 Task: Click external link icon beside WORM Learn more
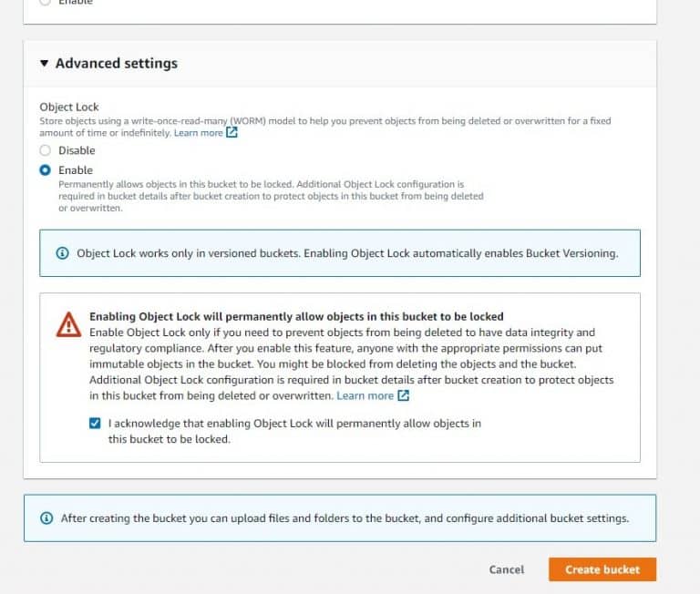pos(232,133)
